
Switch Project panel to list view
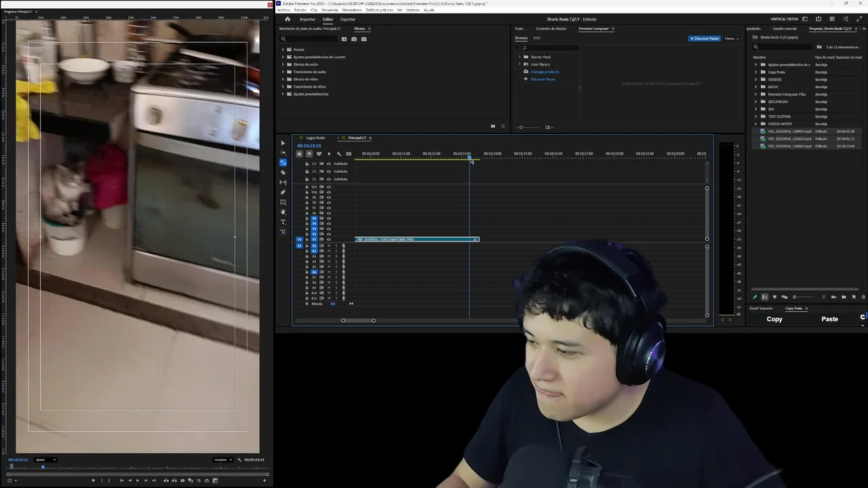coord(765,297)
